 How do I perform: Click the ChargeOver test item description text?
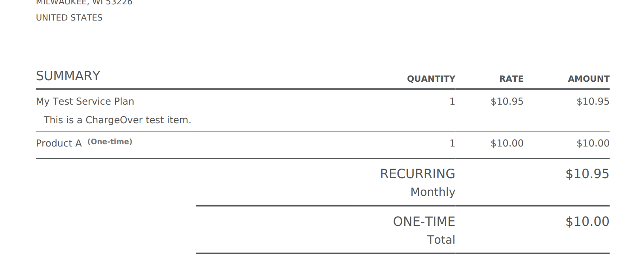[x=117, y=120]
